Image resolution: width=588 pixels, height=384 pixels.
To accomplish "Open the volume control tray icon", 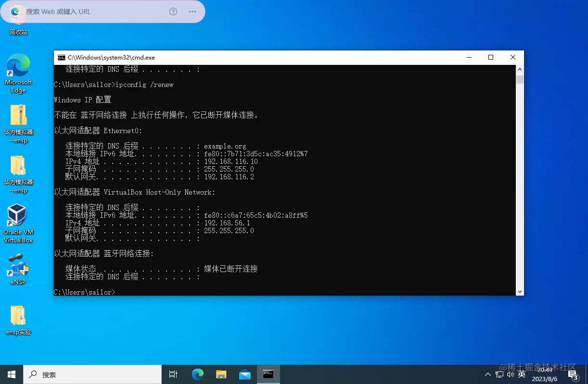I will 511,374.
